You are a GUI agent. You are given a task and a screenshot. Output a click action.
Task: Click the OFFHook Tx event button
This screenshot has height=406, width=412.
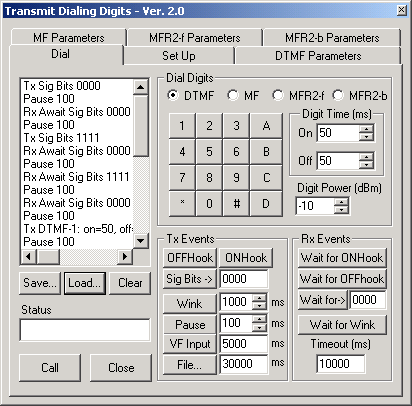pos(190,258)
